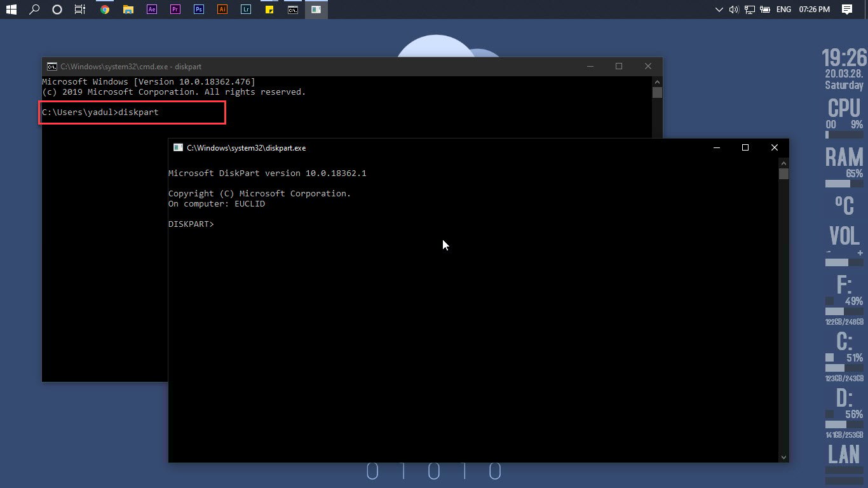Image resolution: width=868 pixels, height=488 pixels.
Task: Close the cmd.exe - diskpart window
Action: (648, 66)
